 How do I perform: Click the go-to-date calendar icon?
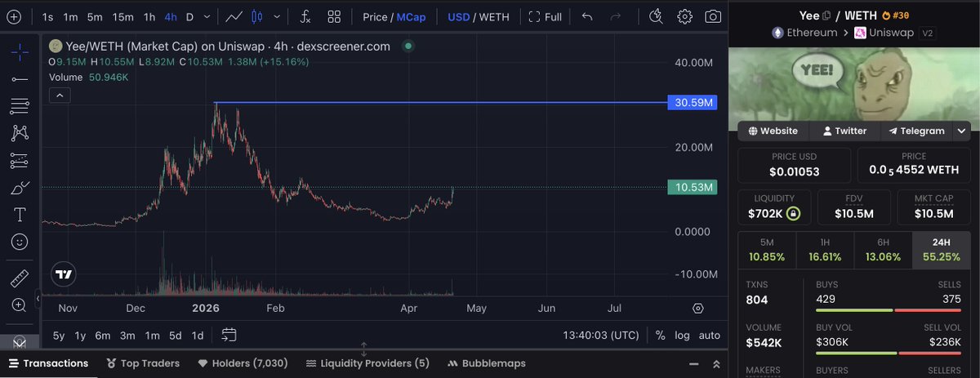(x=229, y=335)
